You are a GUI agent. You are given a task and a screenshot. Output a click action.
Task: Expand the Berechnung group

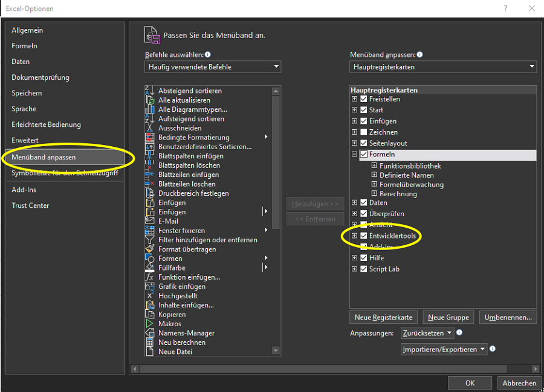point(374,193)
